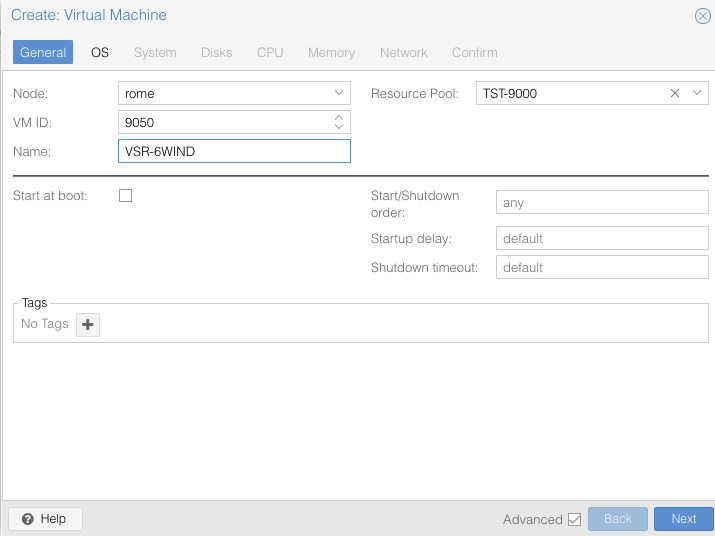Open the Network tab

point(404,52)
